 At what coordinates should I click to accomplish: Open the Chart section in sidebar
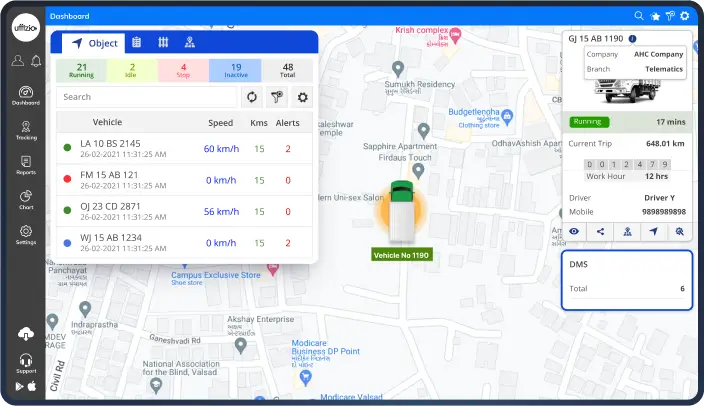pos(26,199)
